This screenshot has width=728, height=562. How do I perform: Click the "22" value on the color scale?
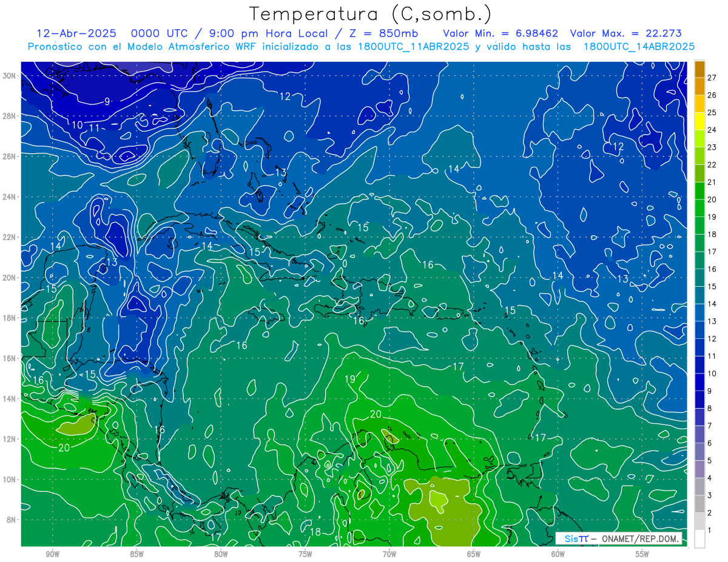pos(712,164)
